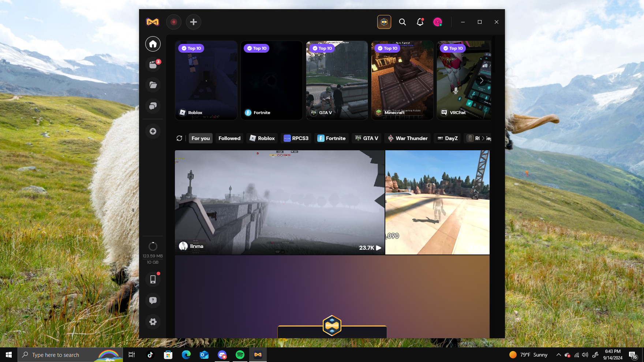Open the Medal premium hexagon badge
This screenshot has height=362, width=644.
click(x=384, y=22)
